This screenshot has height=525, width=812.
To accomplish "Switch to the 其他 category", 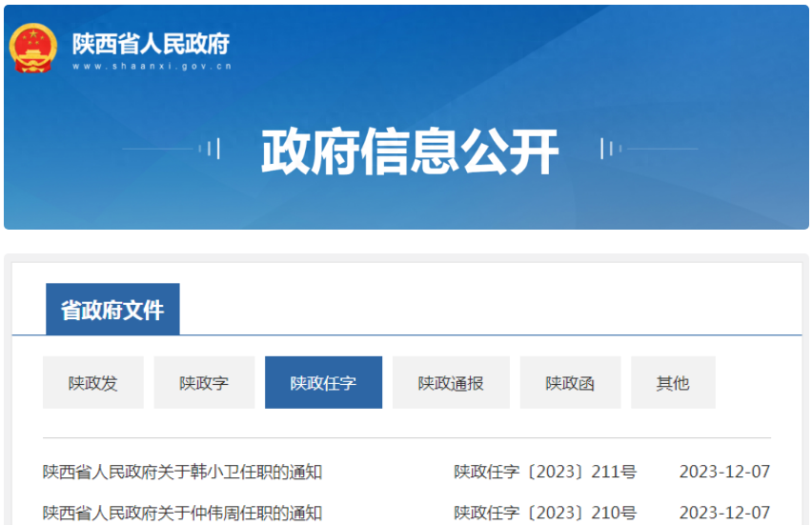I will tap(673, 383).
